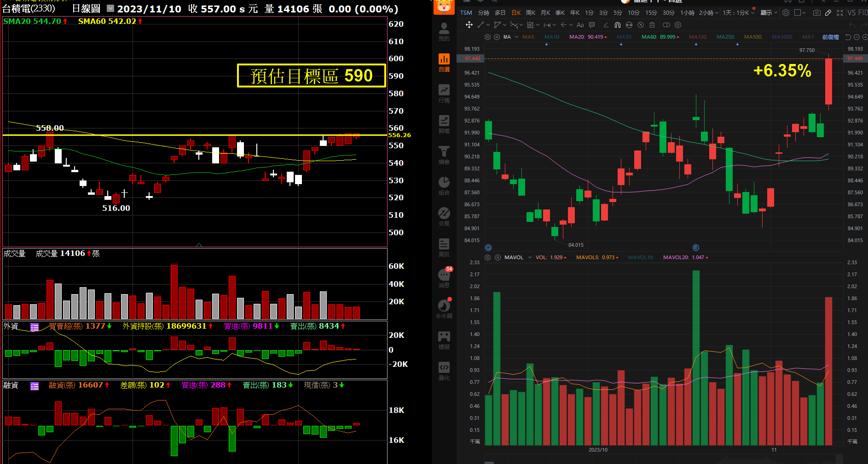Click the collapse fullscreen arrows icon
This screenshot has width=868, height=464.
(840, 13)
